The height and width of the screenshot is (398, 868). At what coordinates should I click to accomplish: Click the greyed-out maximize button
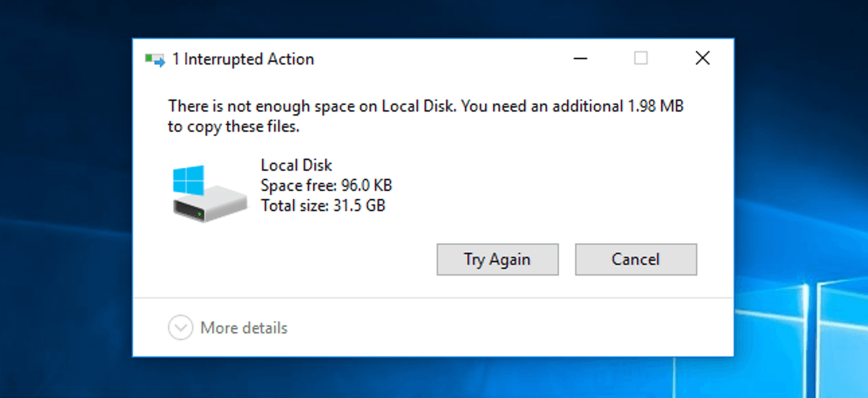pyautogui.click(x=641, y=58)
